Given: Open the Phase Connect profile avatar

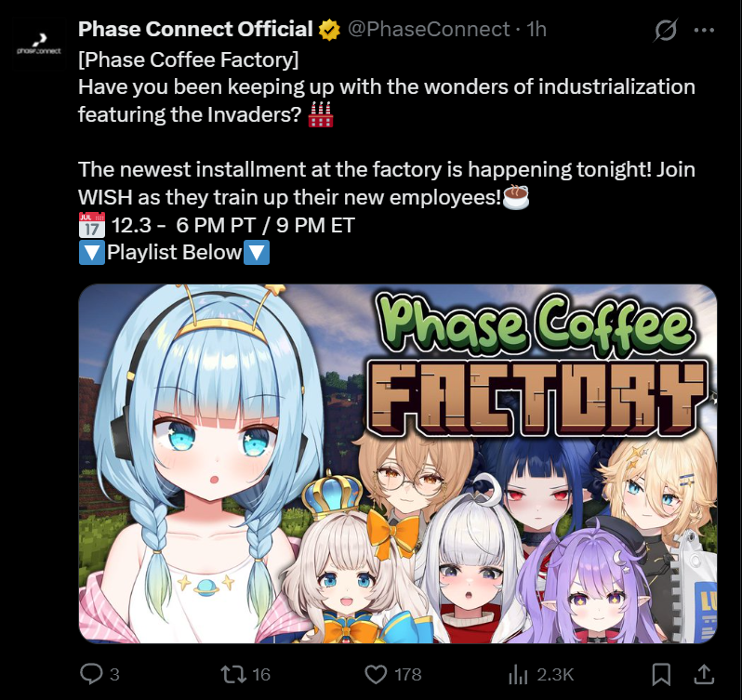Looking at the screenshot, I should (x=39, y=44).
